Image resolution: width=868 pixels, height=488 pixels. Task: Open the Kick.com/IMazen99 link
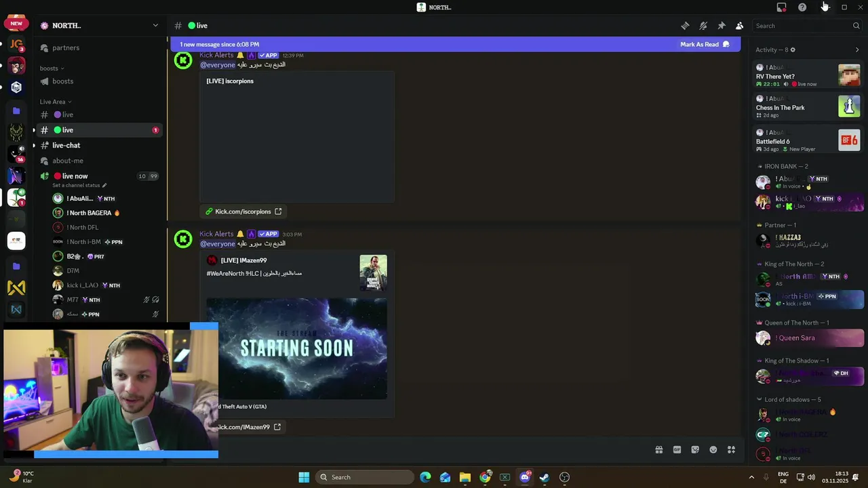click(248, 427)
